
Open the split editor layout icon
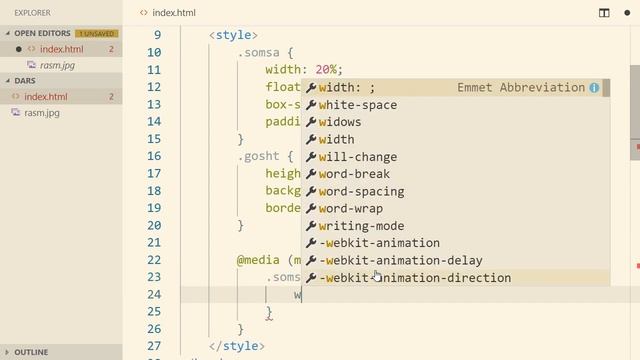pyautogui.click(x=604, y=13)
